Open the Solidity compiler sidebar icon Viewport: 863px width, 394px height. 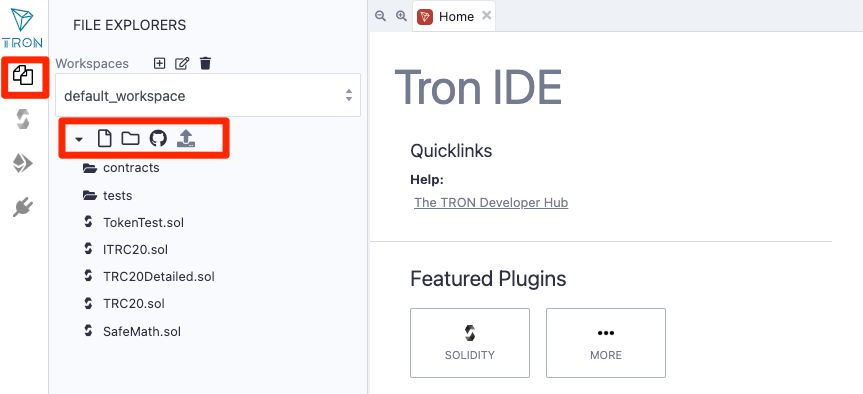[x=23, y=119]
